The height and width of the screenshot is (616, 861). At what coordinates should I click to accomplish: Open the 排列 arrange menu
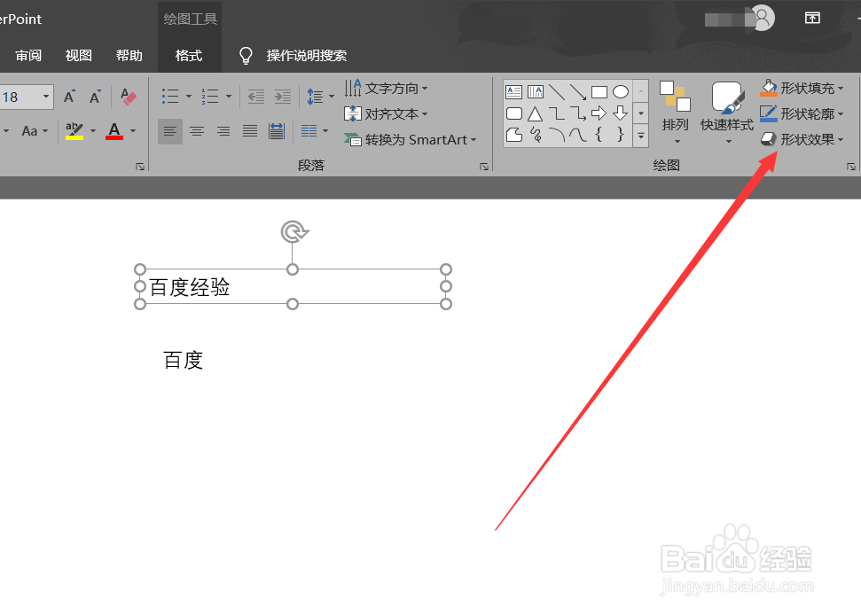point(676,113)
